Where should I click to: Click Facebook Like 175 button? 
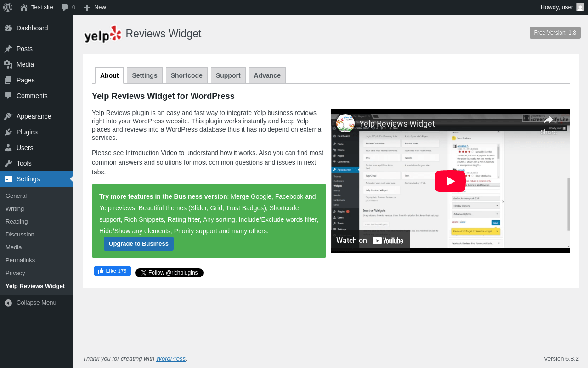pyautogui.click(x=113, y=271)
